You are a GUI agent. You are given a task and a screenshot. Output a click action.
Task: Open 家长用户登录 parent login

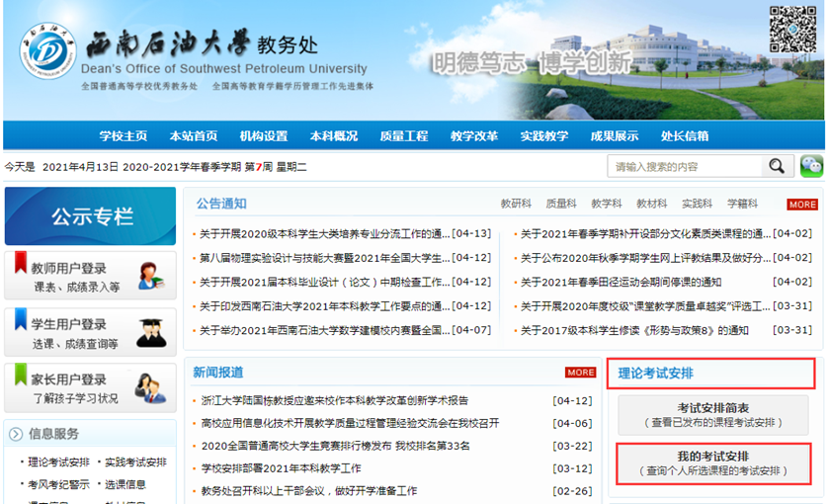point(90,387)
